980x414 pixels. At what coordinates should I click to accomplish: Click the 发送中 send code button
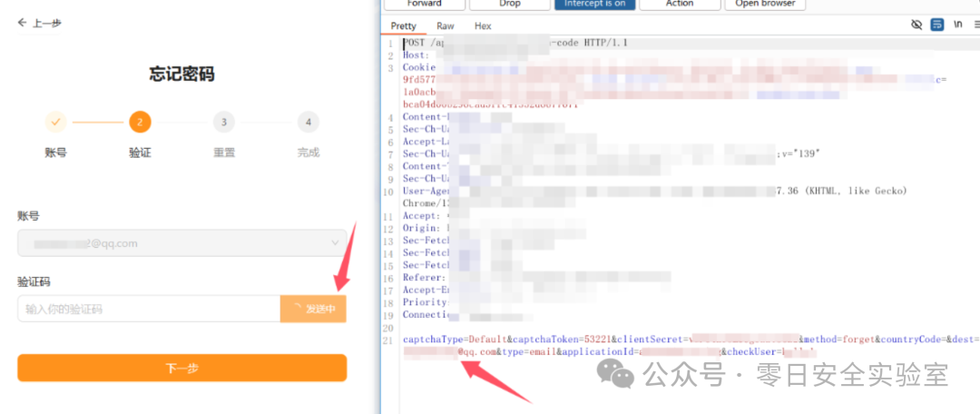point(313,309)
